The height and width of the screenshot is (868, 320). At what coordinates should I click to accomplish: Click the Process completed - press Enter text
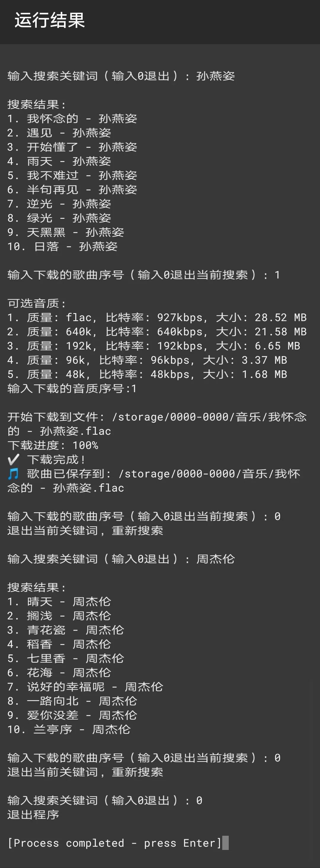click(x=114, y=843)
